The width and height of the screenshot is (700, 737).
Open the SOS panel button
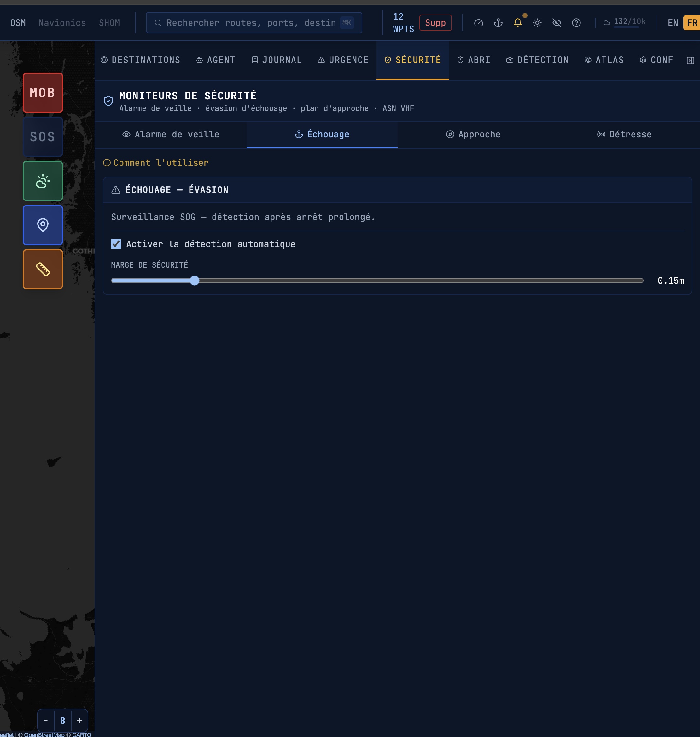(x=43, y=136)
